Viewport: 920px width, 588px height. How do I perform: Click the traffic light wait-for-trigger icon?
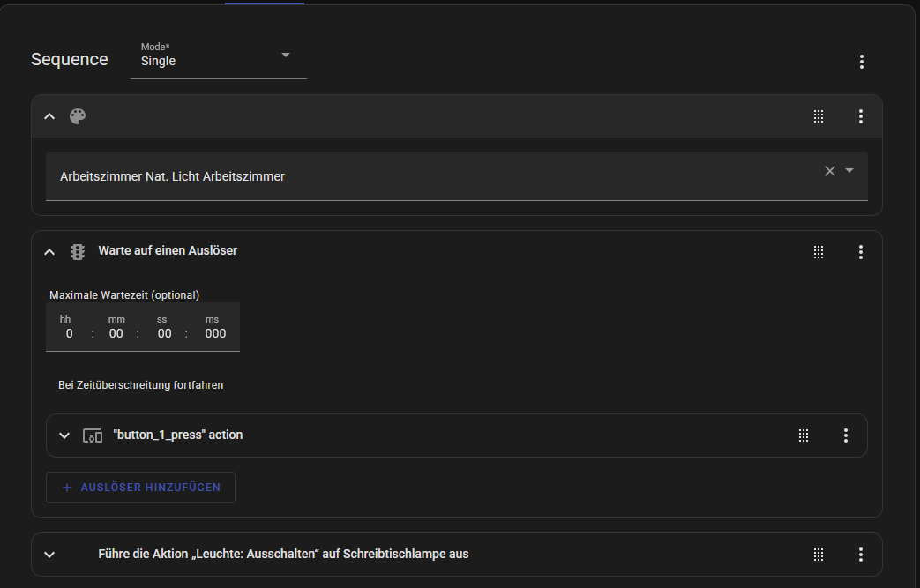(x=78, y=251)
